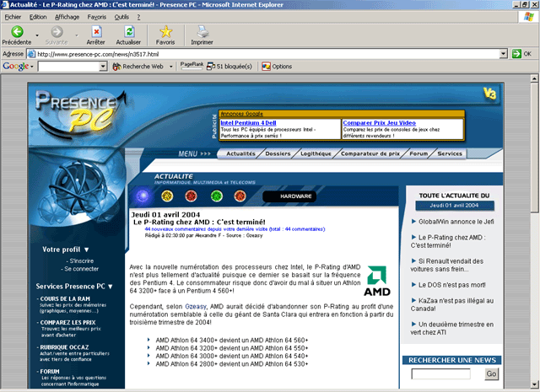The width and height of the screenshot is (540, 392).
Task: Click the AMD logo image
Action: pos(377,281)
